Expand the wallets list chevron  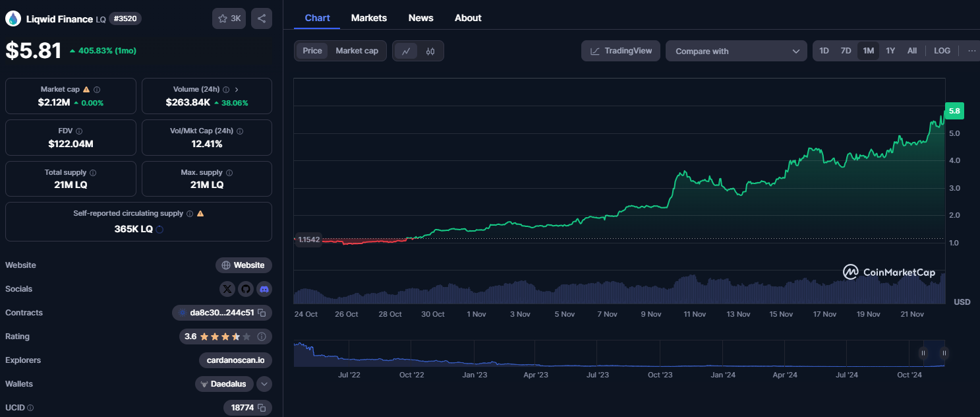click(x=264, y=384)
